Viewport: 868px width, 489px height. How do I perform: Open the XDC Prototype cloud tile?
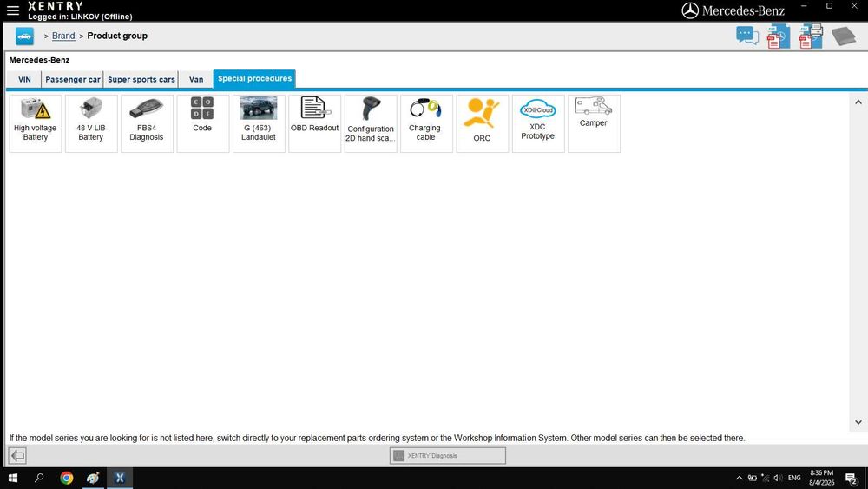pos(538,123)
